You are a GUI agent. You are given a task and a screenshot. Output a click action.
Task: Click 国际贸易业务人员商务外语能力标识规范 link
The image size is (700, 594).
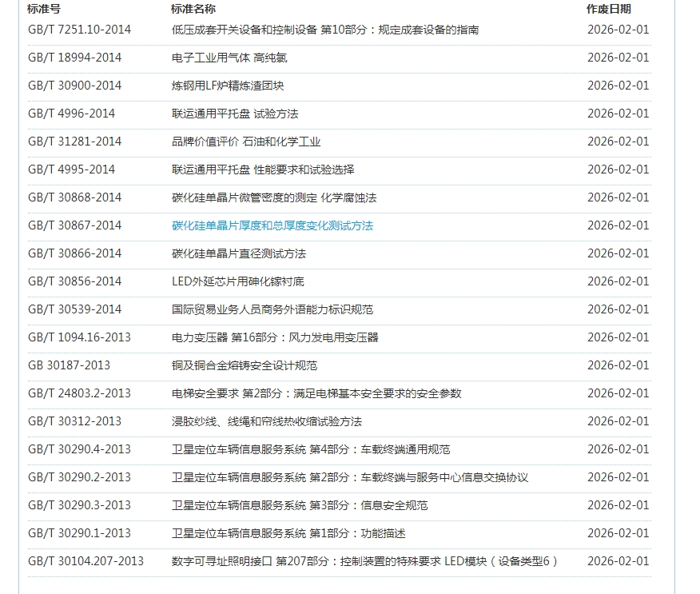(272, 309)
